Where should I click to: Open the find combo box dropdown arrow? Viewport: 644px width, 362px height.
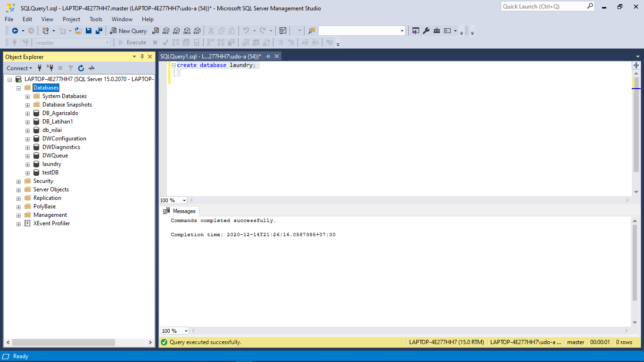[x=402, y=31]
